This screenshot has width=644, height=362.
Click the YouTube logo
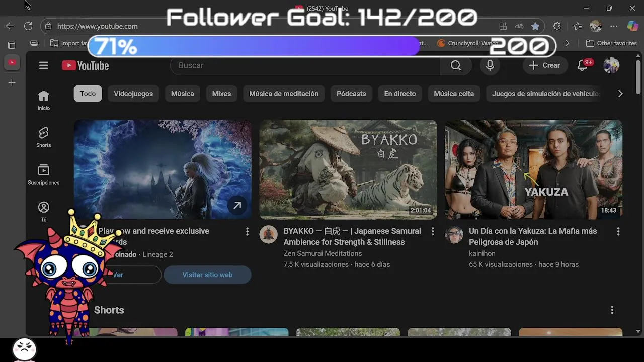pos(85,65)
